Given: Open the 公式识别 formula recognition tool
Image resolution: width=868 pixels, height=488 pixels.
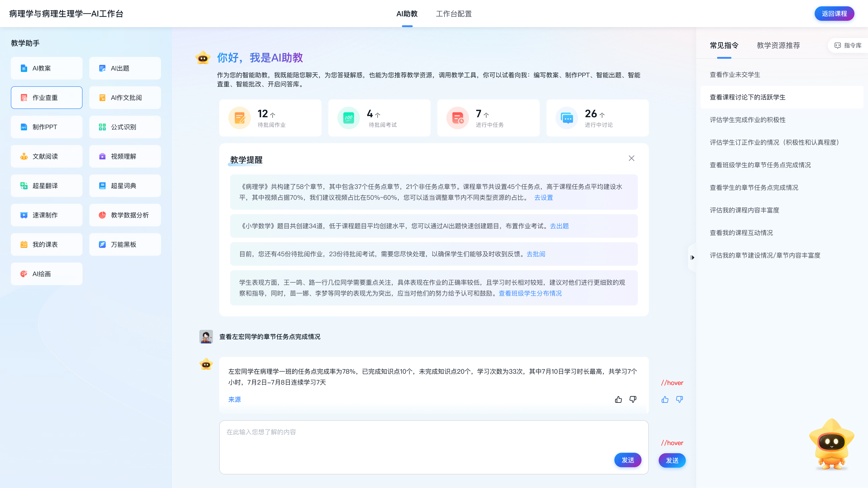Looking at the screenshot, I should 125,127.
